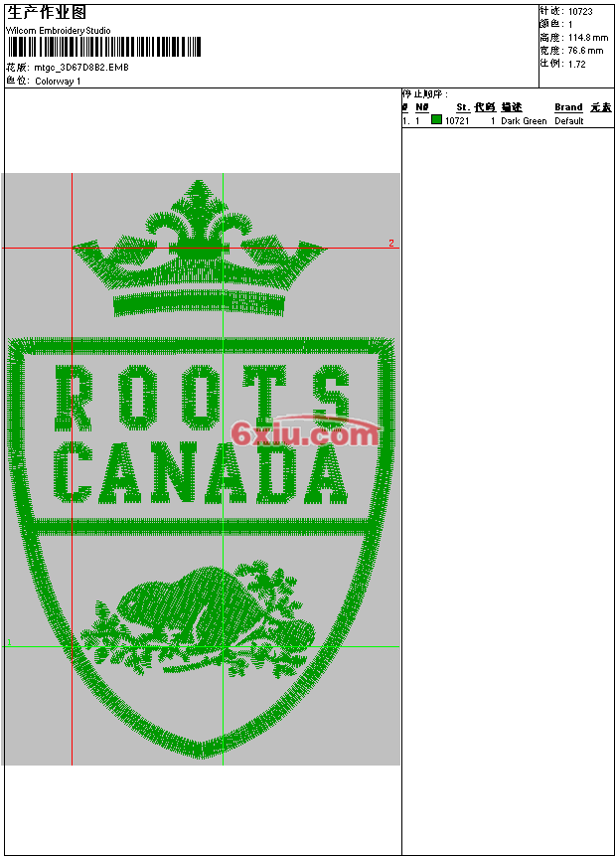Click the St. column header
The height and width of the screenshot is (856, 616).
463,107
